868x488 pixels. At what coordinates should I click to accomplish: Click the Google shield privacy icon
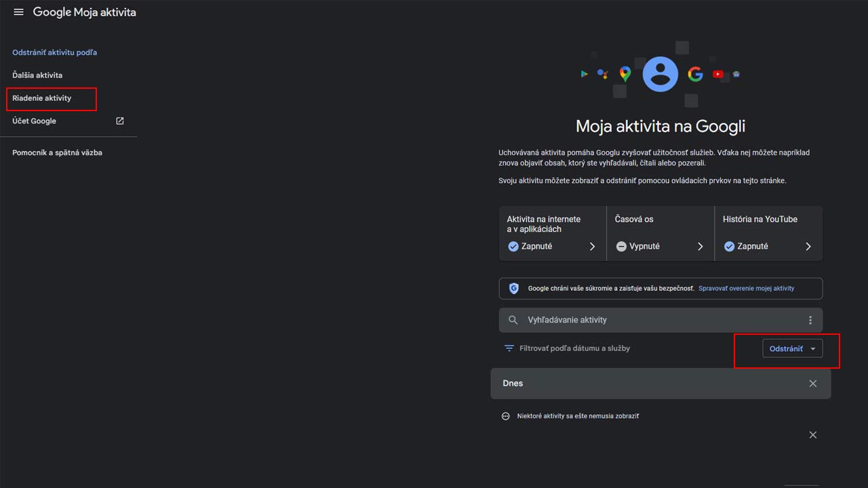(x=514, y=288)
